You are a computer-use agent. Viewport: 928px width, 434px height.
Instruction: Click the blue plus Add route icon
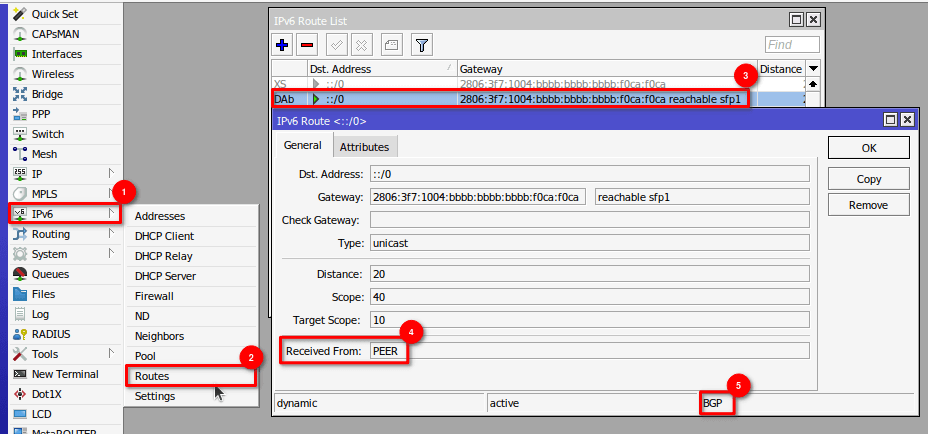click(x=283, y=45)
